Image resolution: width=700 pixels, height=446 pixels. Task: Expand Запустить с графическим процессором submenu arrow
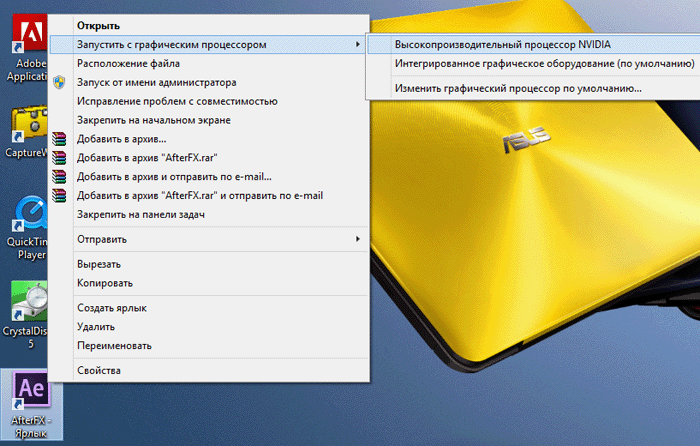click(358, 44)
